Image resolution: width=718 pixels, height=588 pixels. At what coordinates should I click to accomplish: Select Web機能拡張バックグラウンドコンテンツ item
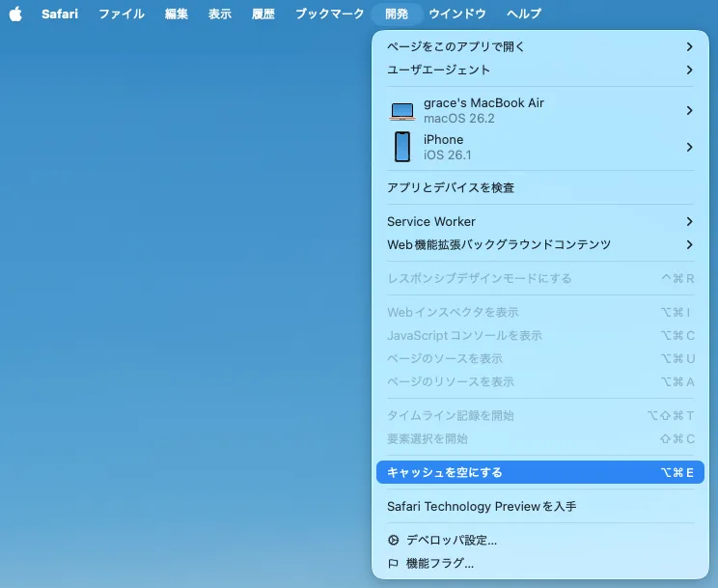(x=540, y=244)
